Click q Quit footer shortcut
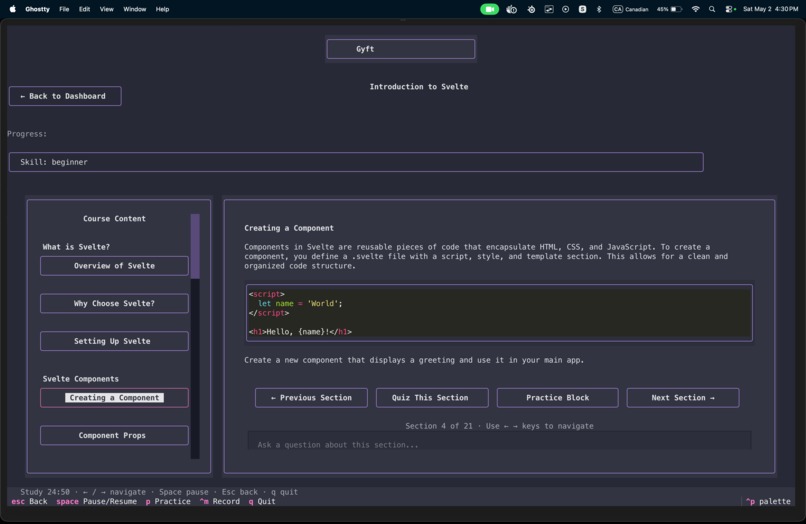 [x=262, y=501]
